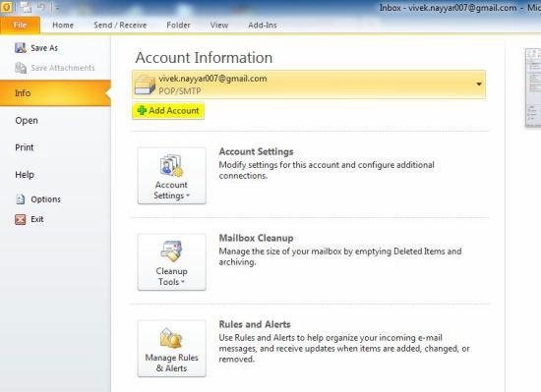Select Info in the backstage sidebar

[55, 93]
